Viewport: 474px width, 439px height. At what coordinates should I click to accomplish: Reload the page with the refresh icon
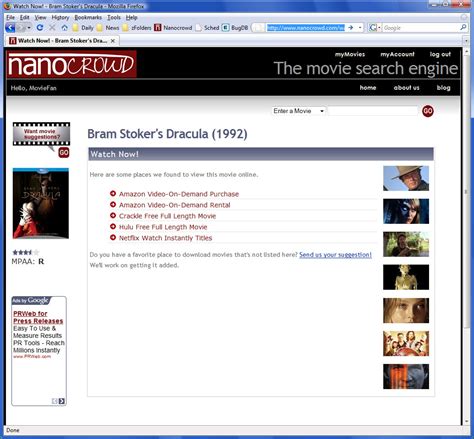40,28
